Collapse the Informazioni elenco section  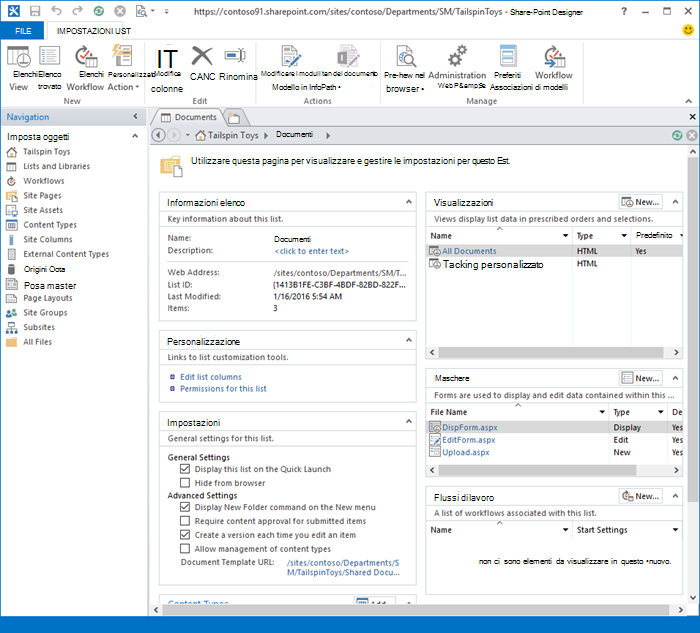pos(408,202)
